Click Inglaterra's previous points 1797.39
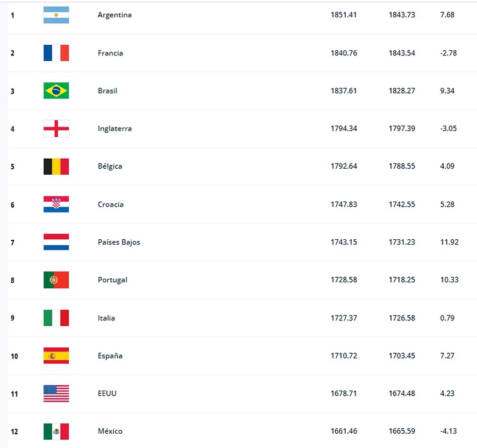The image size is (477, 448). tap(402, 128)
